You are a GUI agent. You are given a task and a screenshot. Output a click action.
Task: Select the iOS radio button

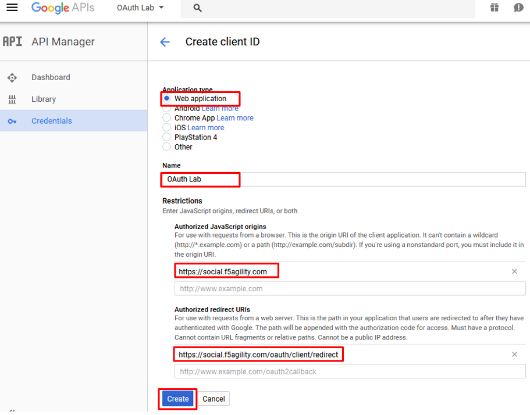(x=166, y=127)
